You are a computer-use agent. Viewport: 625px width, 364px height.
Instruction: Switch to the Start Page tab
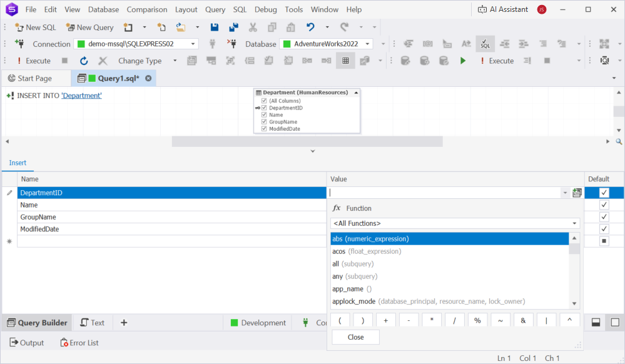[x=30, y=78]
